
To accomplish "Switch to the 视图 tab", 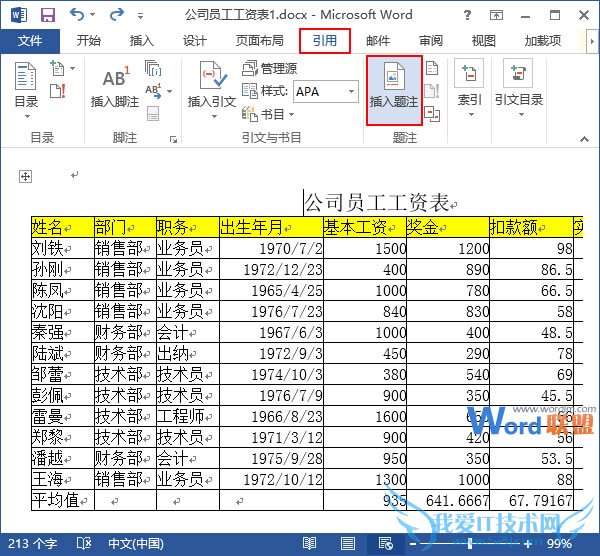I will (x=484, y=41).
